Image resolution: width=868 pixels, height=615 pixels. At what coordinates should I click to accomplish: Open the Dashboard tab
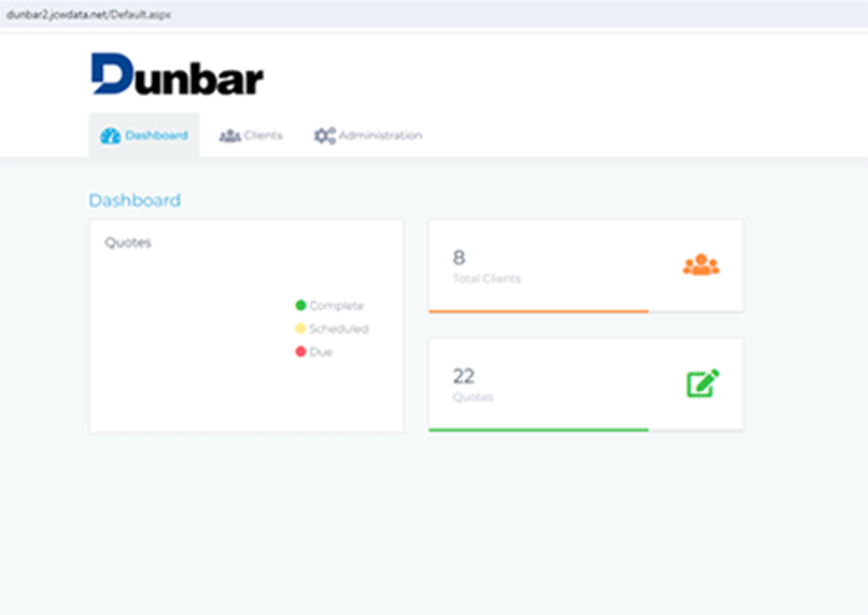coord(144,136)
